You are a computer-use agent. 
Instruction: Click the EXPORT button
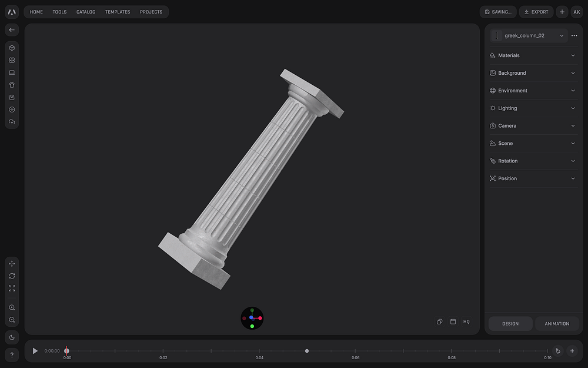pyautogui.click(x=536, y=12)
